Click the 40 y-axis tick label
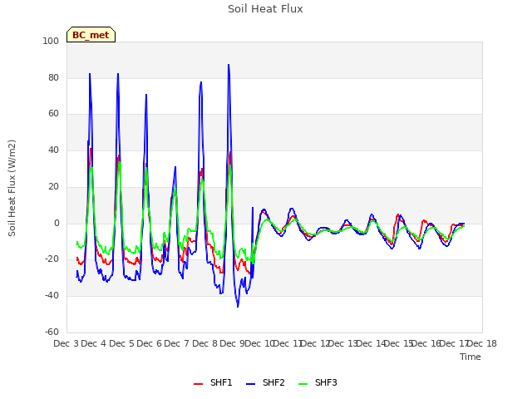 53,150
